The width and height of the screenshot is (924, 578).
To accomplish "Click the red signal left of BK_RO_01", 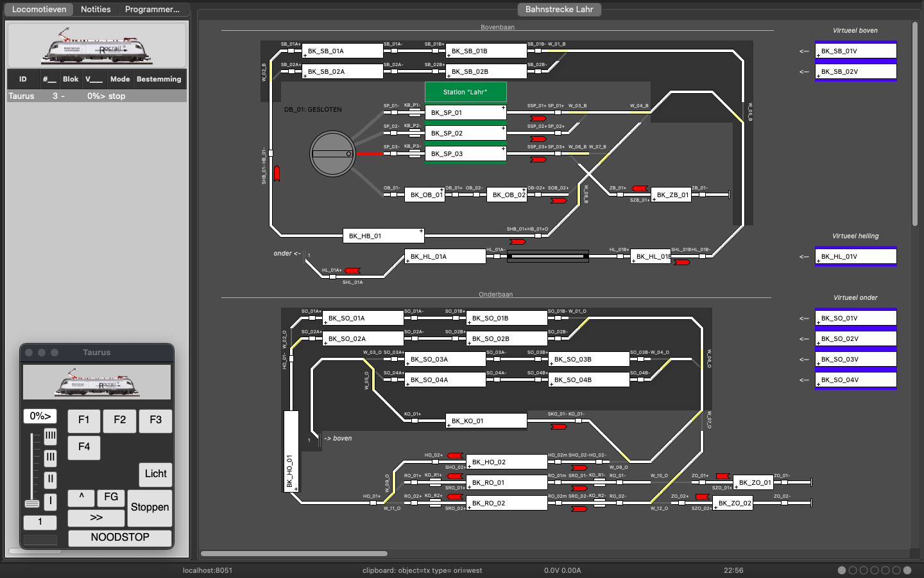I will 455,476.
